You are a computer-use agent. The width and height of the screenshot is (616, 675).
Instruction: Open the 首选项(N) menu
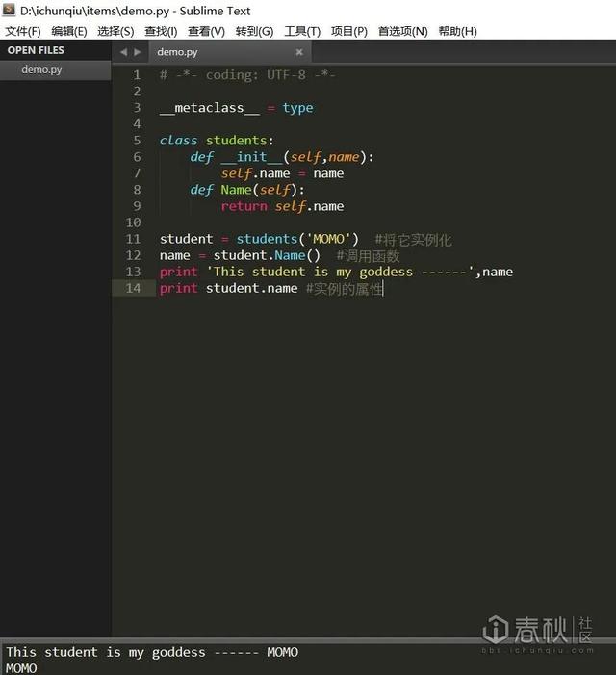(402, 31)
